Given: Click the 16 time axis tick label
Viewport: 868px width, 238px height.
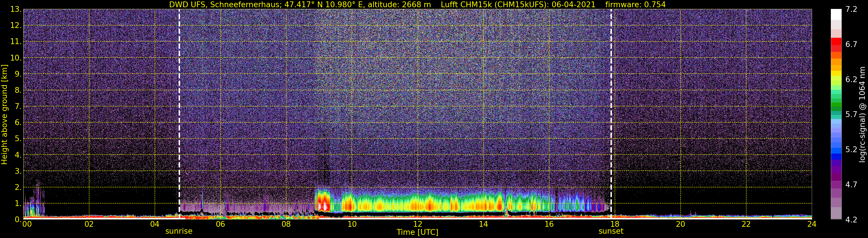Looking at the screenshot, I should (x=549, y=224).
